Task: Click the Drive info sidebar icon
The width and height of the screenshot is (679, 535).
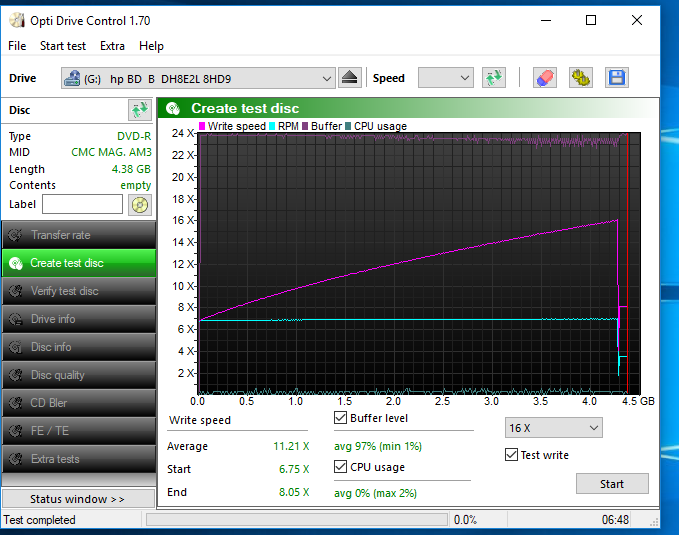Action: click(16, 319)
